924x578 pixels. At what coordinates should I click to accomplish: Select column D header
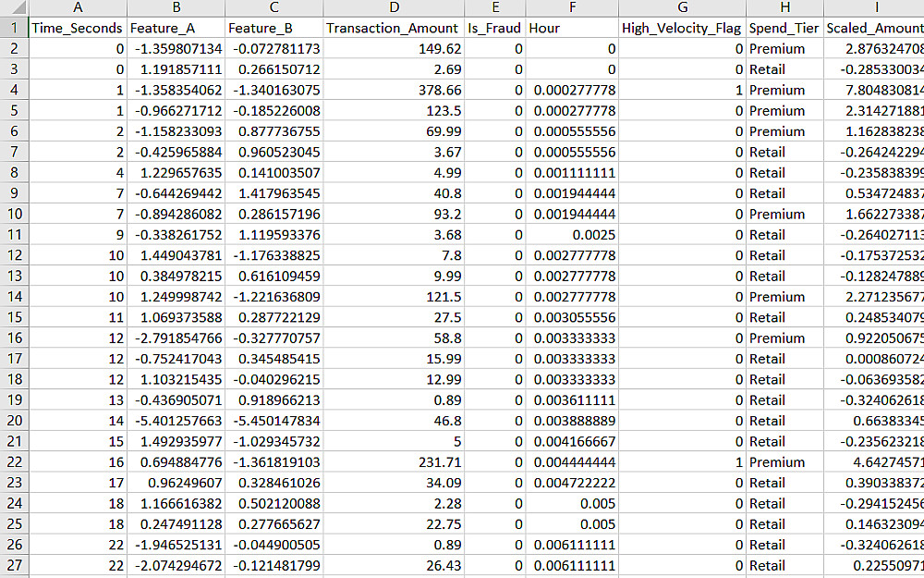[x=394, y=7]
